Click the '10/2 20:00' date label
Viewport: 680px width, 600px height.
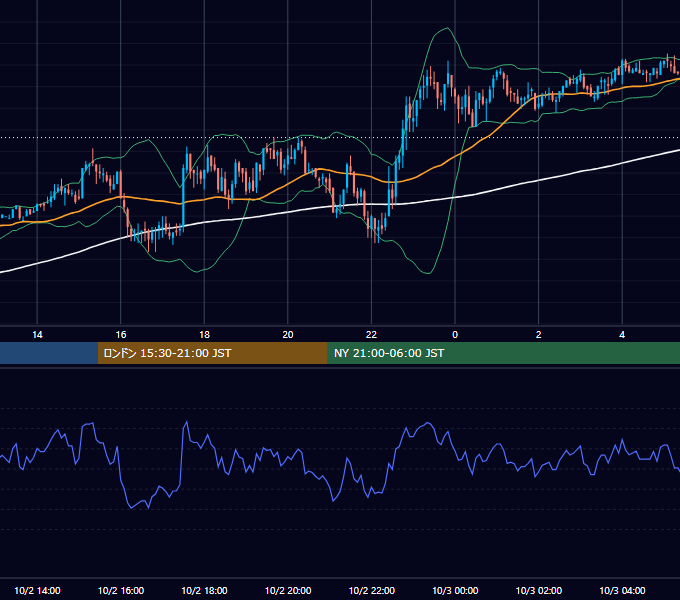[288, 590]
